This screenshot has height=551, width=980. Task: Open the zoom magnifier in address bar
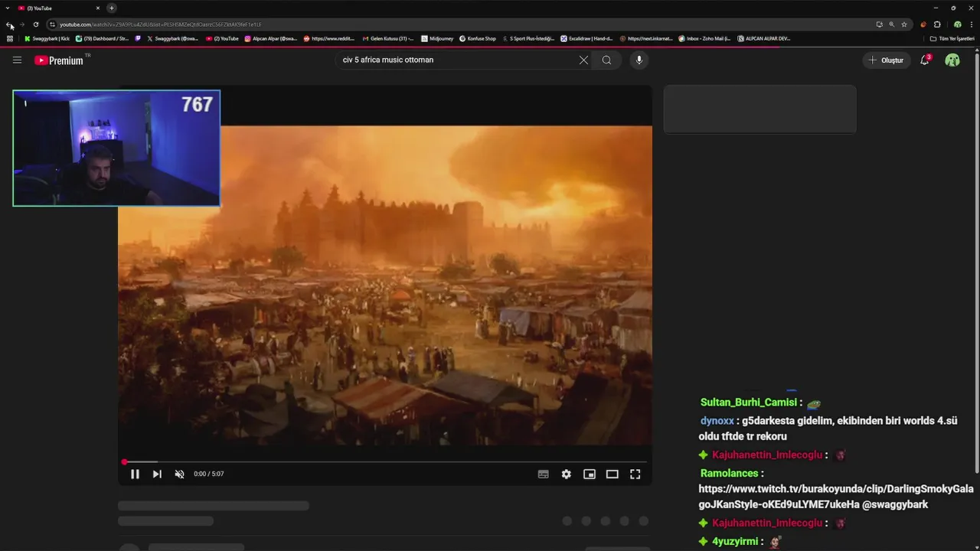(x=891, y=24)
